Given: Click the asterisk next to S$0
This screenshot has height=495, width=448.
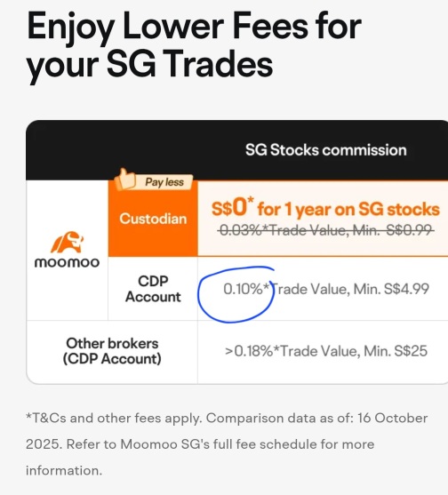Looking at the screenshot, I should (251, 200).
